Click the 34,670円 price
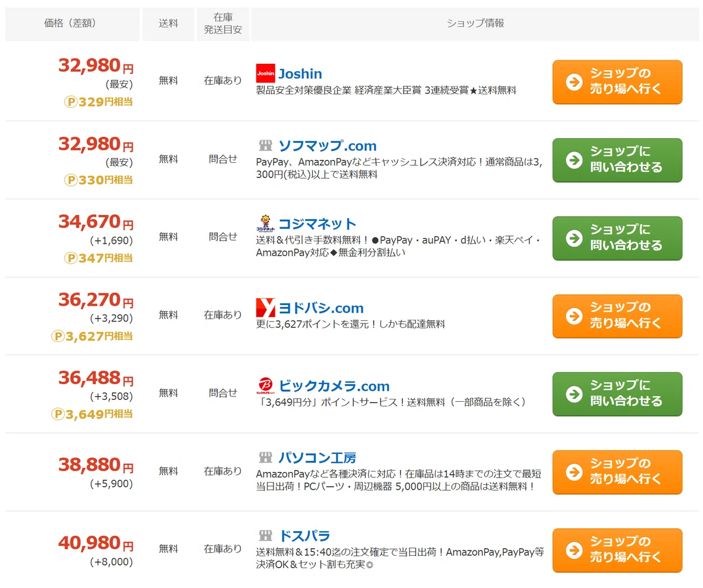703x588 pixels. tap(96, 221)
